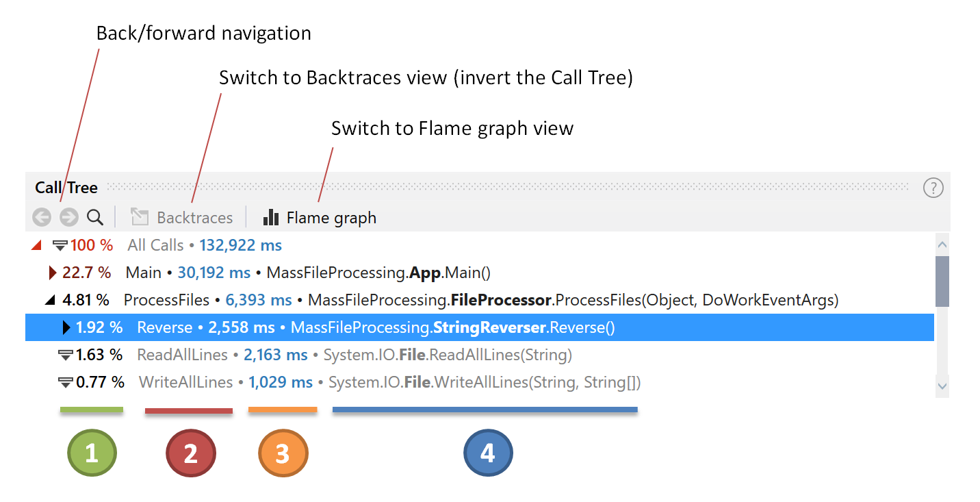Open help via the question mark icon
The image size is (980, 502).
933,188
